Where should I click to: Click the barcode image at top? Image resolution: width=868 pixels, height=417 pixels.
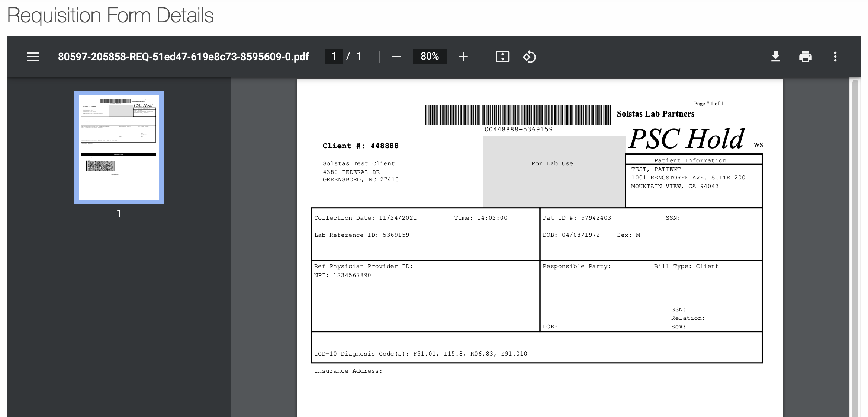518,115
